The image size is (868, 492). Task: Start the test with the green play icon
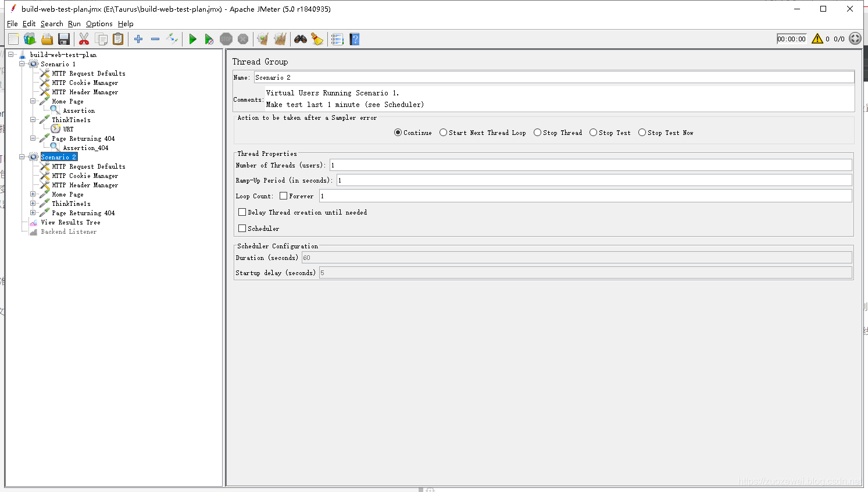[x=192, y=39]
